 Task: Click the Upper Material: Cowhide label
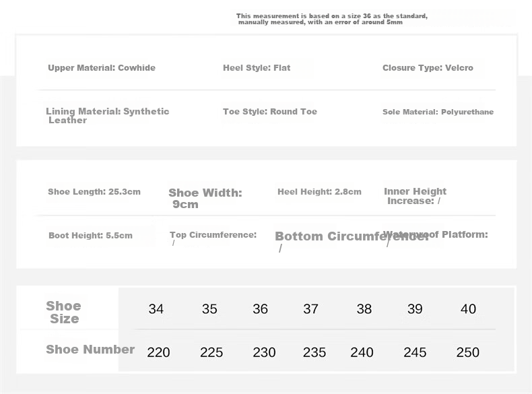coord(102,68)
